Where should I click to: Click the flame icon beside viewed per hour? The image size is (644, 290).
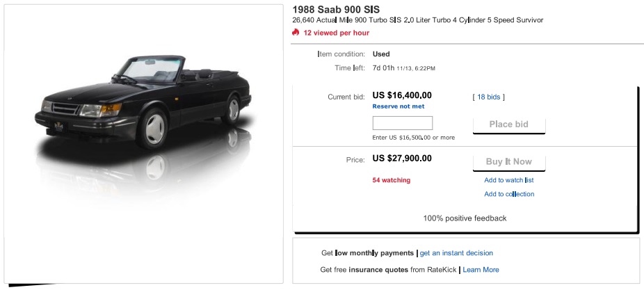(x=296, y=33)
